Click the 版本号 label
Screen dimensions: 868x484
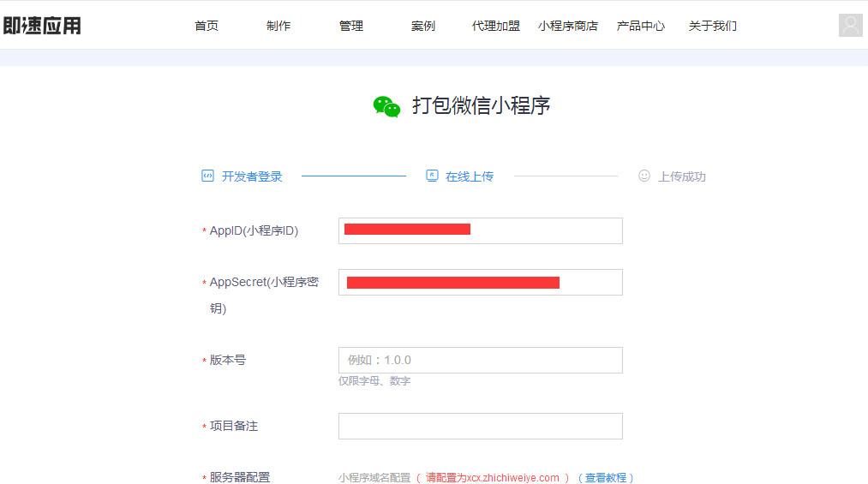(x=228, y=360)
